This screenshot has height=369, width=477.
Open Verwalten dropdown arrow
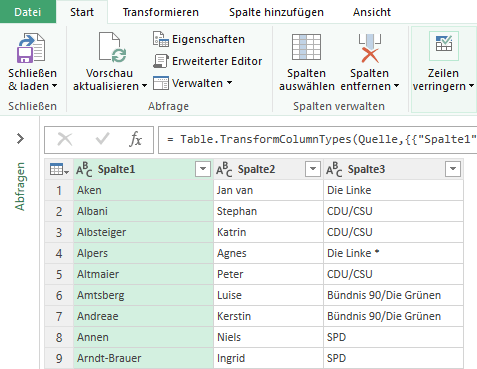coord(229,82)
